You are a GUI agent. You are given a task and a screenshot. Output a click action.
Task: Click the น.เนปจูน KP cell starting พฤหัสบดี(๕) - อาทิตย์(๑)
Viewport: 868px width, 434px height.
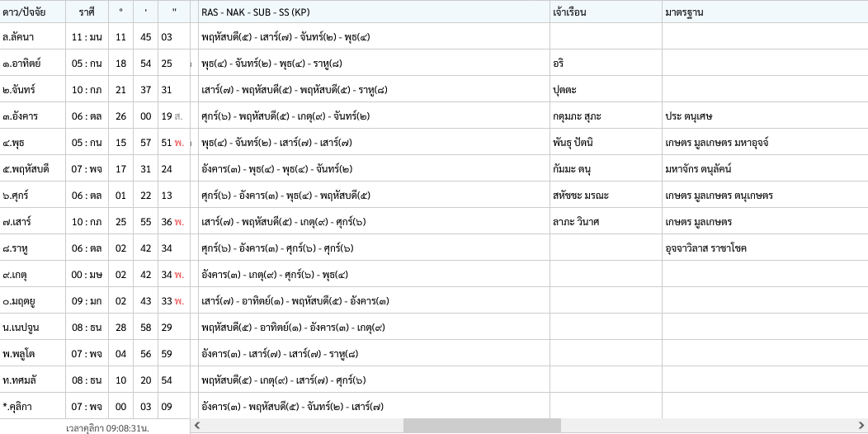click(375, 328)
